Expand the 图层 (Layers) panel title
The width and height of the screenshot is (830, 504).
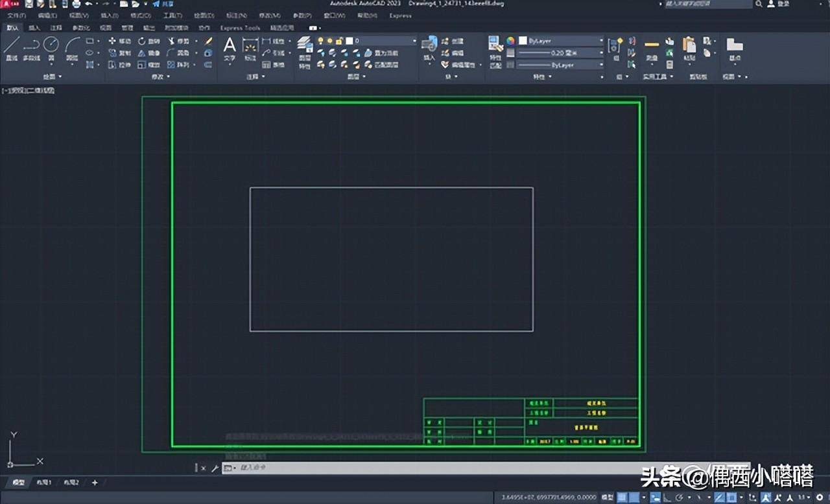tap(356, 76)
